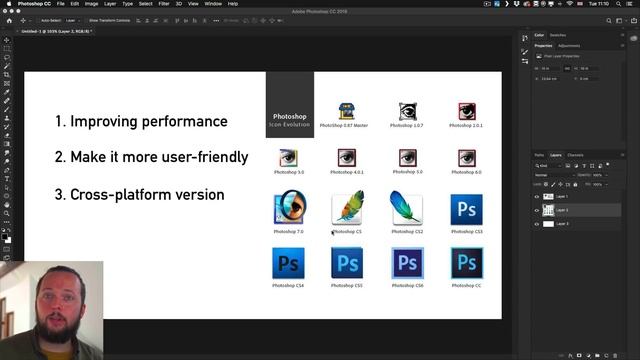Select the Eyedropper tool
This screenshot has height=360, width=640.
pos(7,92)
